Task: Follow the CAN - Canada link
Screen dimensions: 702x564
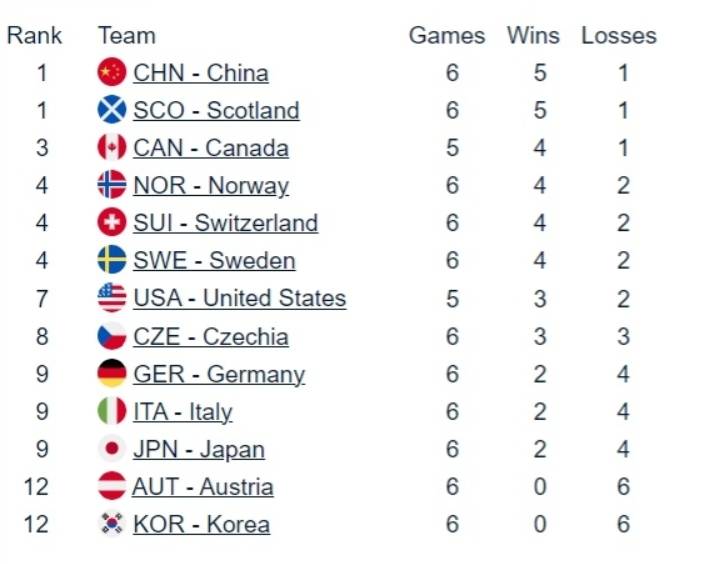Action: point(210,148)
